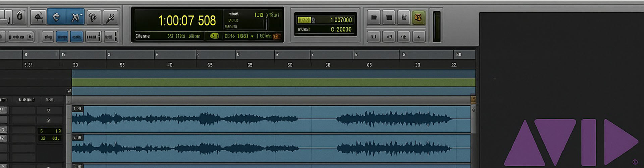Open the dropdown arrow next to 1087
The width and height of the screenshot is (644, 168).
(x=252, y=36)
